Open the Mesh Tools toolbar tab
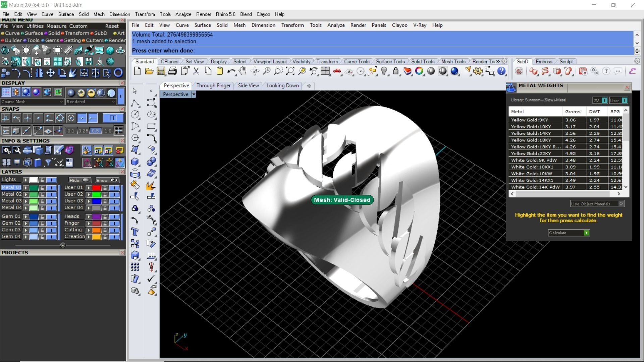This screenshot has height=362, width=644. (x=453, y=61)
